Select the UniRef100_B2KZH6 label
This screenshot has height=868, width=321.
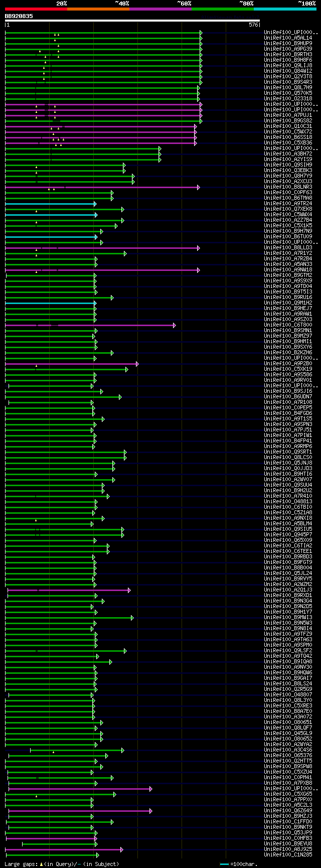288,353
